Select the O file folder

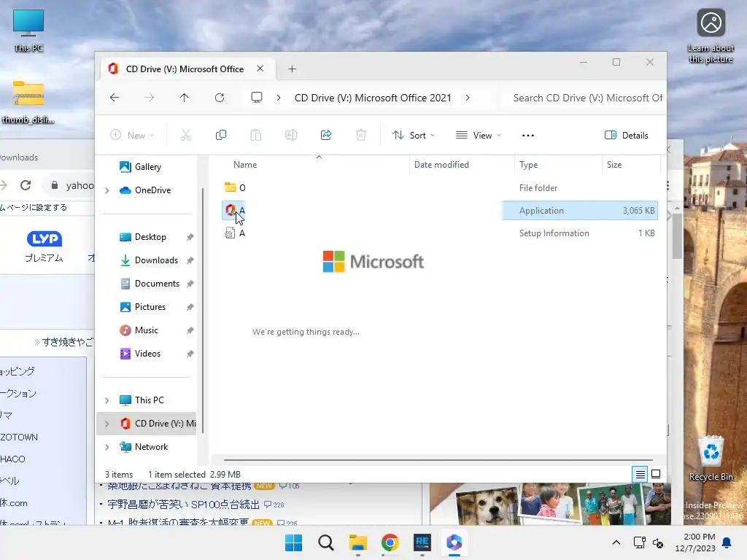(x=234, y=187)
